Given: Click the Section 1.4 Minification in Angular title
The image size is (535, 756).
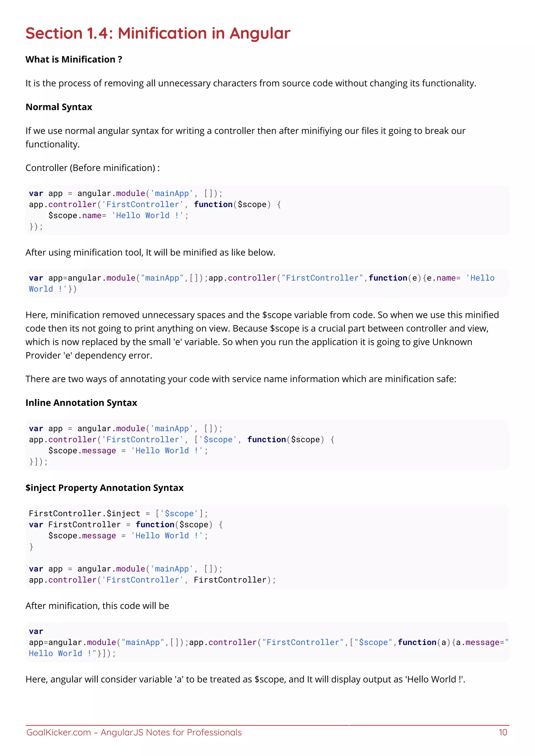Looking at the screenshot, I should tap(158, 34).
